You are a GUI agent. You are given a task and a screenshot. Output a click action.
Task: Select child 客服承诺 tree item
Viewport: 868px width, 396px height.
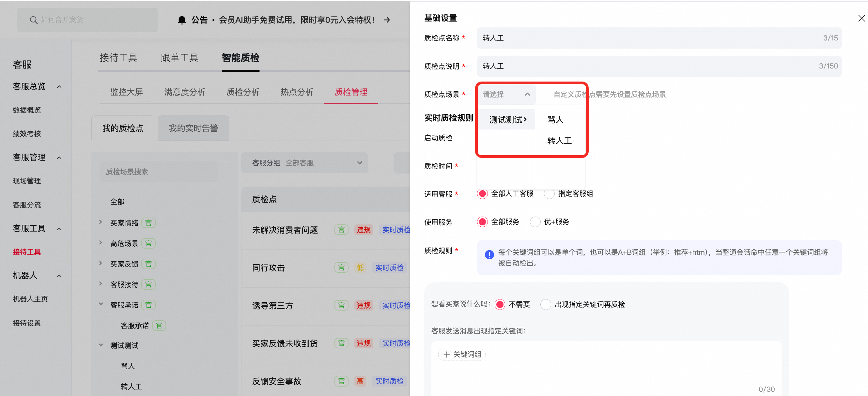click(x=135, y=326)
